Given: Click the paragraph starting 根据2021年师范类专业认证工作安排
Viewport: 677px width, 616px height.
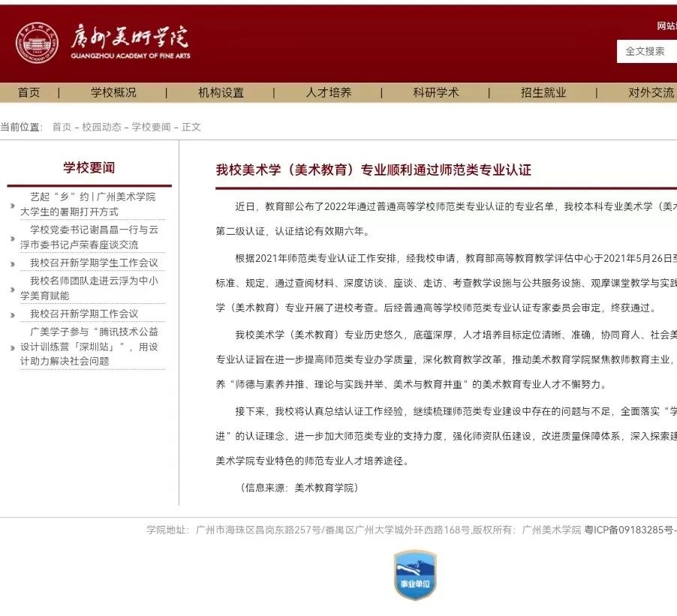Looking at the screenshot, I should 447,283.
